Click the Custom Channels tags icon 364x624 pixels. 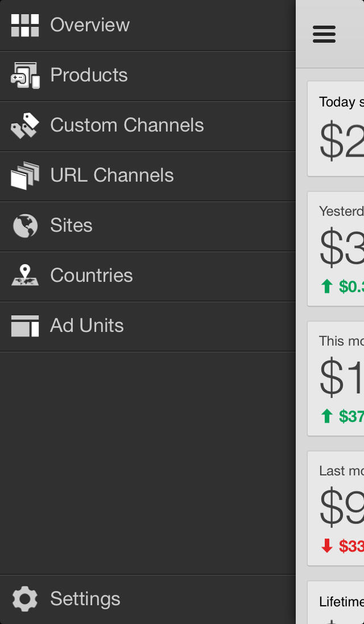tap(25, 125)
